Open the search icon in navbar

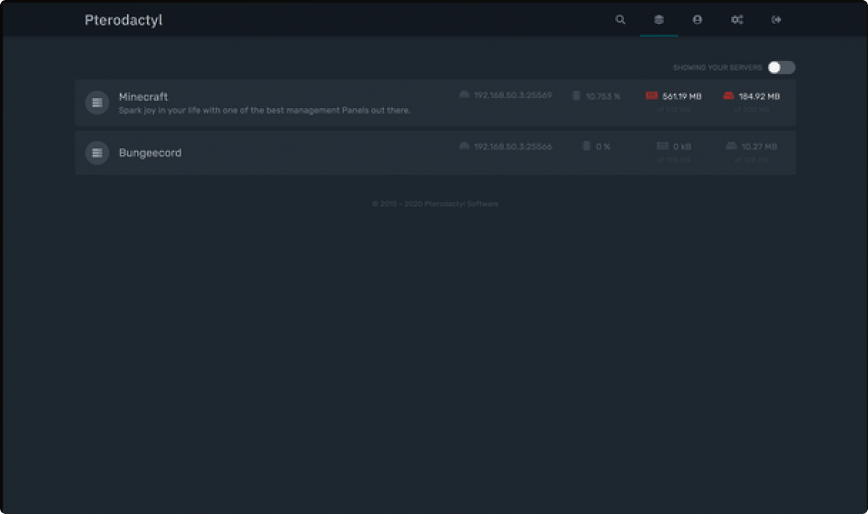620,20
